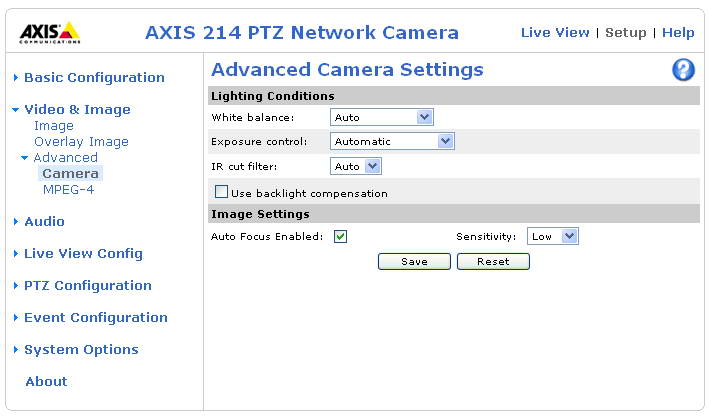Uncheck the Auto Focus Enabled checkbox
The image size is (708, 416).
coord(340,236)
